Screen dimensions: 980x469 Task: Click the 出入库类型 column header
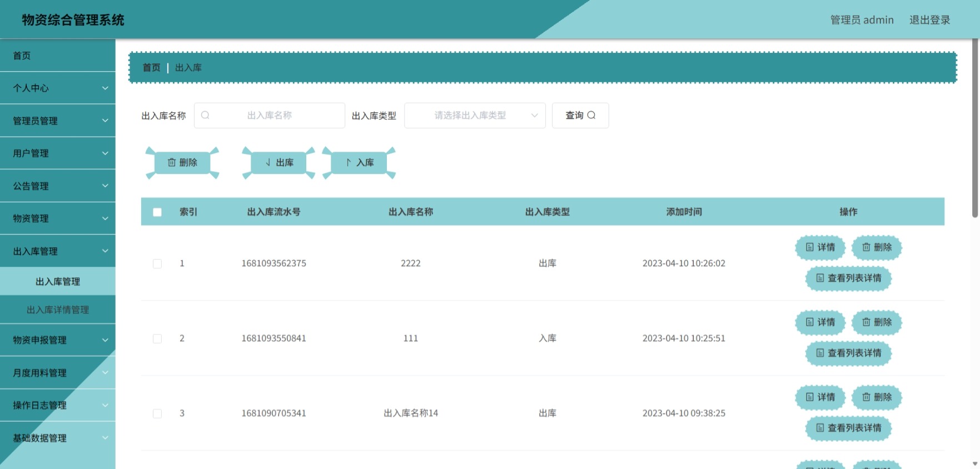coord(548,212)
